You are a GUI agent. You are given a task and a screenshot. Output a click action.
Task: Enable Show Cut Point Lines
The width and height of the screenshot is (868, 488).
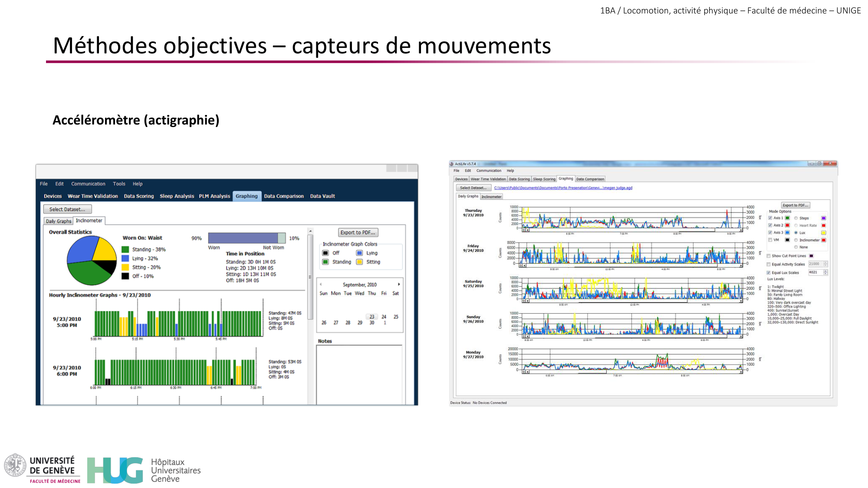pos(769,256)
